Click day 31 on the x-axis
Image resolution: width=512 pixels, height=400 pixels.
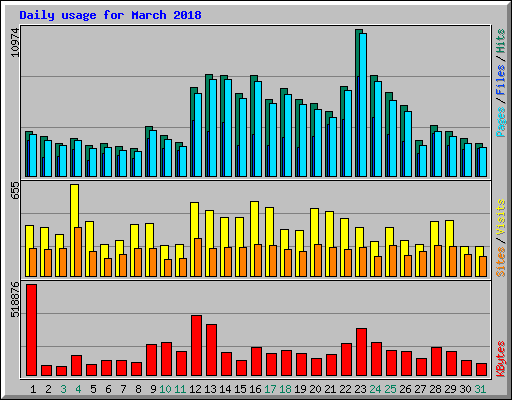[x=480, y=389]
